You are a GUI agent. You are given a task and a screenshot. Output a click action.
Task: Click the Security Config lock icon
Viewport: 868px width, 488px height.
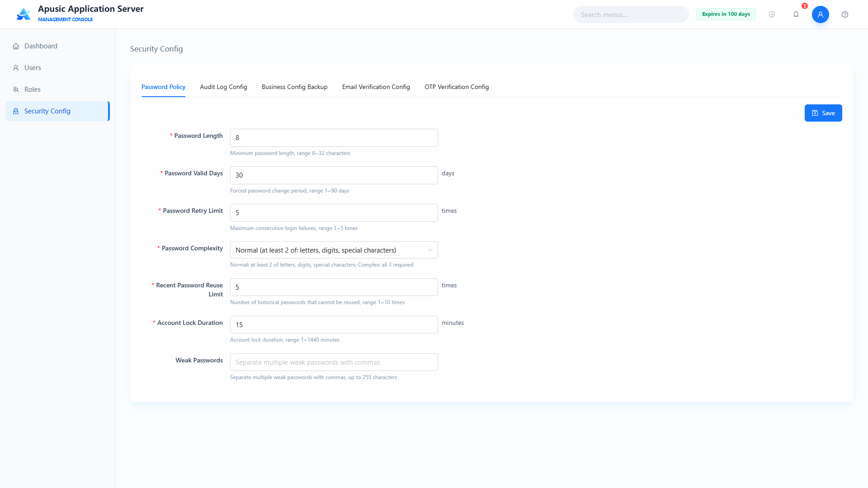tap(16, 111)
